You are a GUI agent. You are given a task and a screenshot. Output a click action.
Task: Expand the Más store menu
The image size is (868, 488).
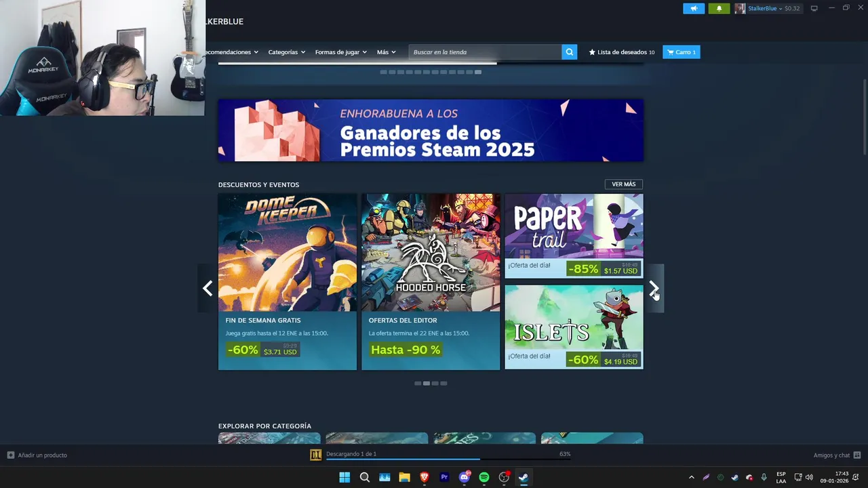pos(386,52)
